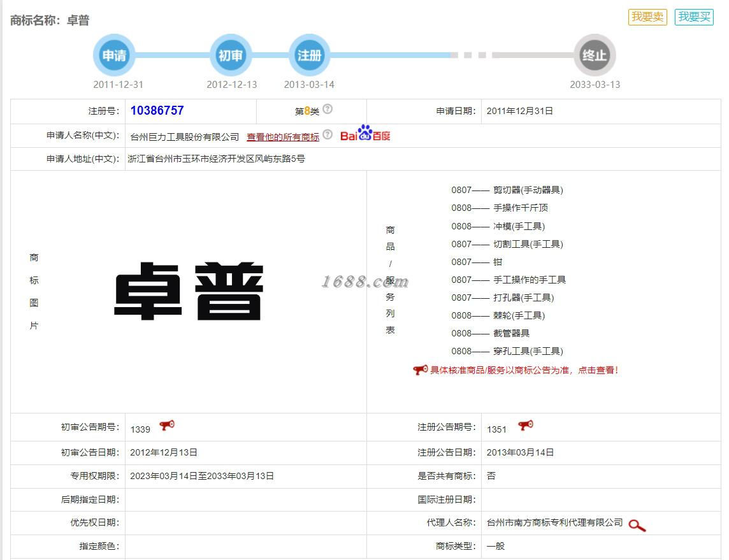
Task: Select goods item 0807 钳
Action: [477, 262]
